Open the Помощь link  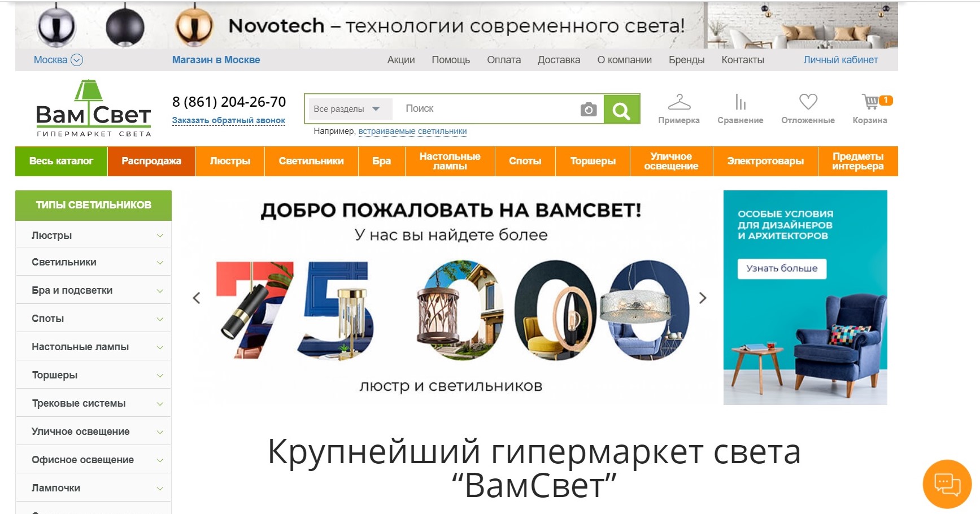coord(451,60)
